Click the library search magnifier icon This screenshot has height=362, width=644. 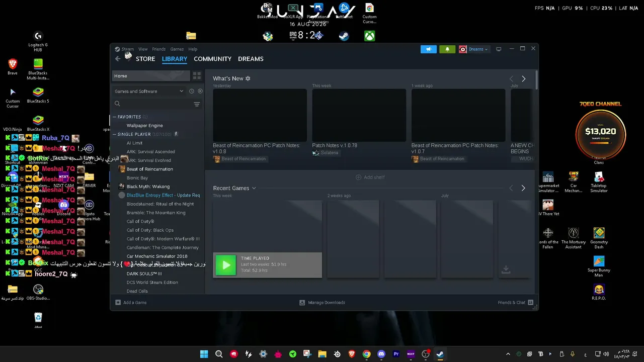click(117, 104)
